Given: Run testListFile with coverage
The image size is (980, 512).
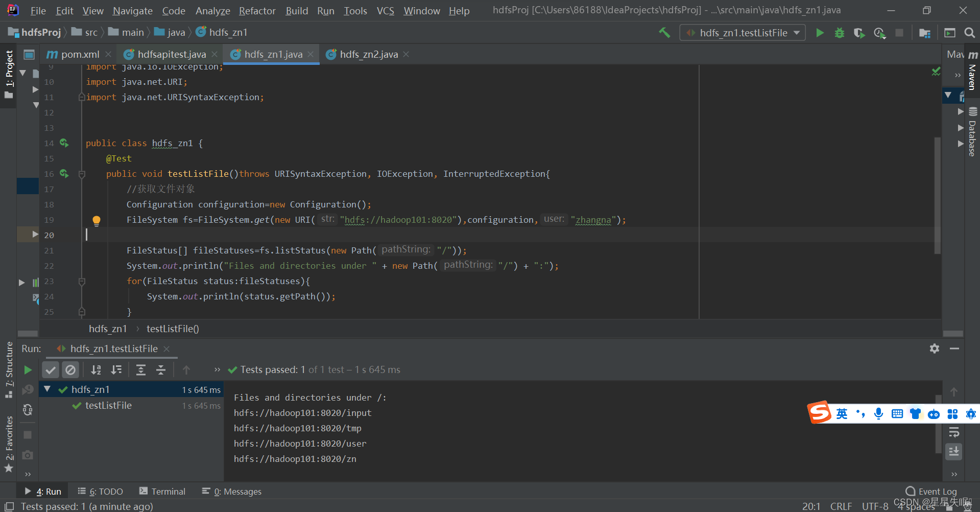Looking at the screenshot, I should click(x=859, y=32).
